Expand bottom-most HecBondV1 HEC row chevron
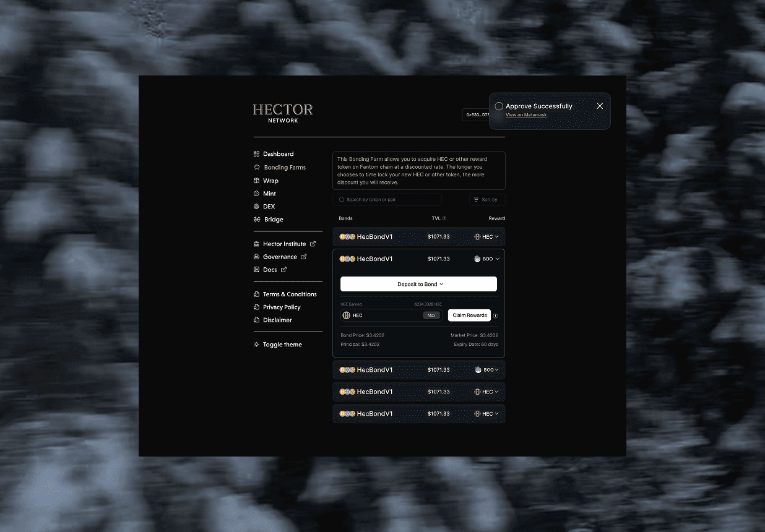 (496, 414)
